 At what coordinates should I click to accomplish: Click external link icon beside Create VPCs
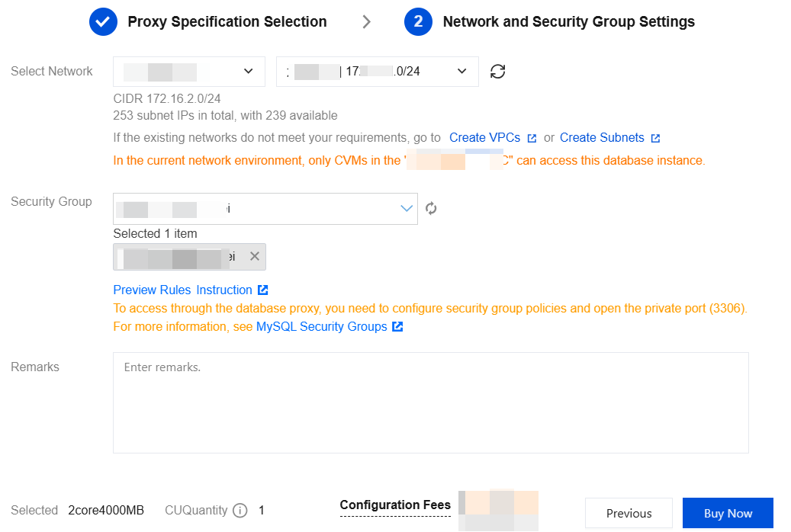tap(532, 138)
